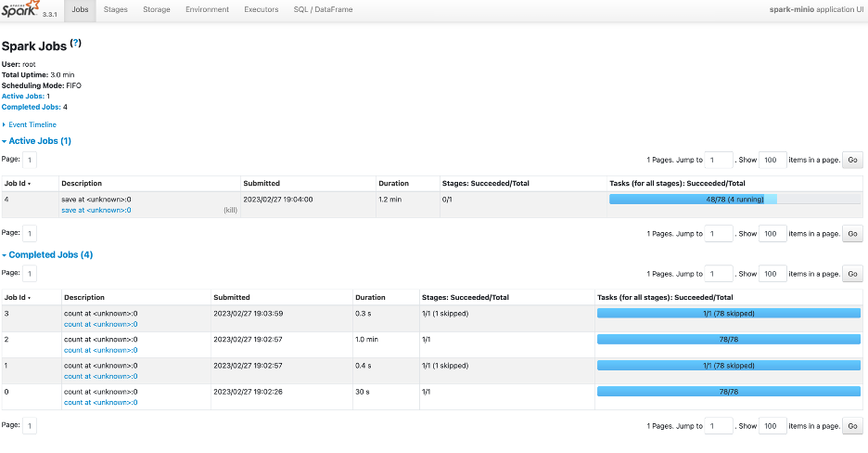The image size is (868, 453).
Task: Open the Spark Jobs help (?) link
Action: 76,44
